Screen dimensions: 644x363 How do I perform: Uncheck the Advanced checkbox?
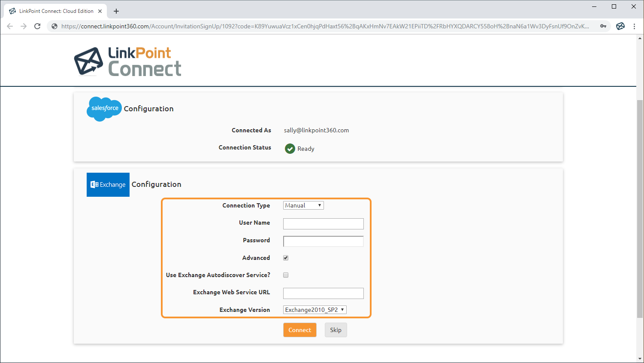pos(286,258)
